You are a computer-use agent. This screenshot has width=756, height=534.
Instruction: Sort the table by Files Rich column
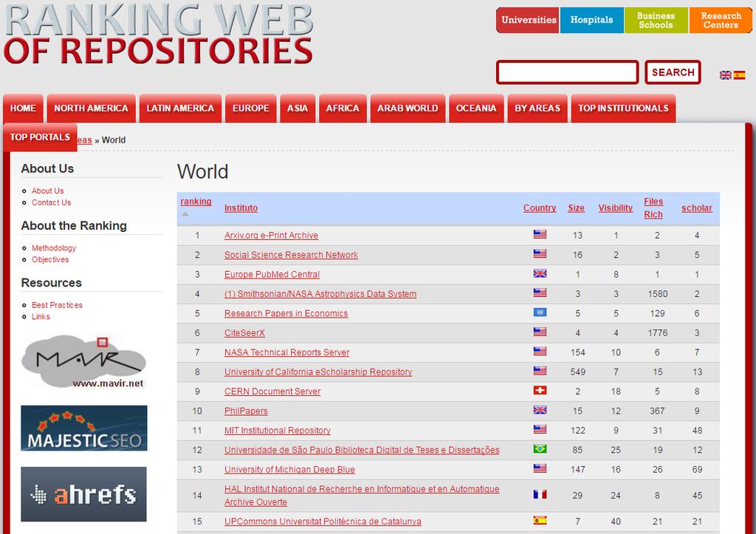pos(653,208)
